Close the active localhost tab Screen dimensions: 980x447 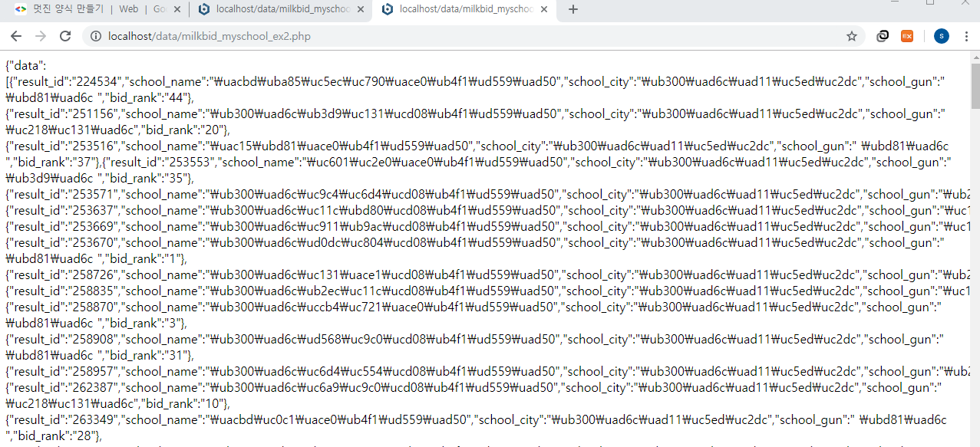[545, 9]
